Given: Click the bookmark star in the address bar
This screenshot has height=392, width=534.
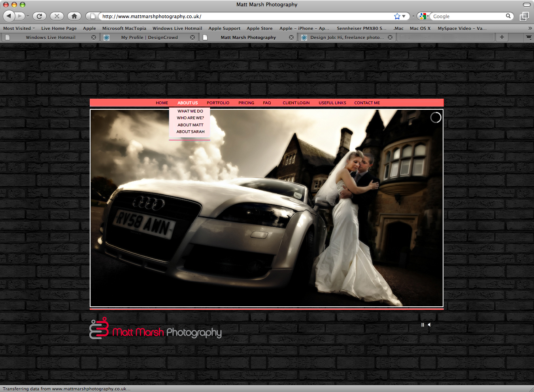Looking at the screenshot, I should pos(396,16).
